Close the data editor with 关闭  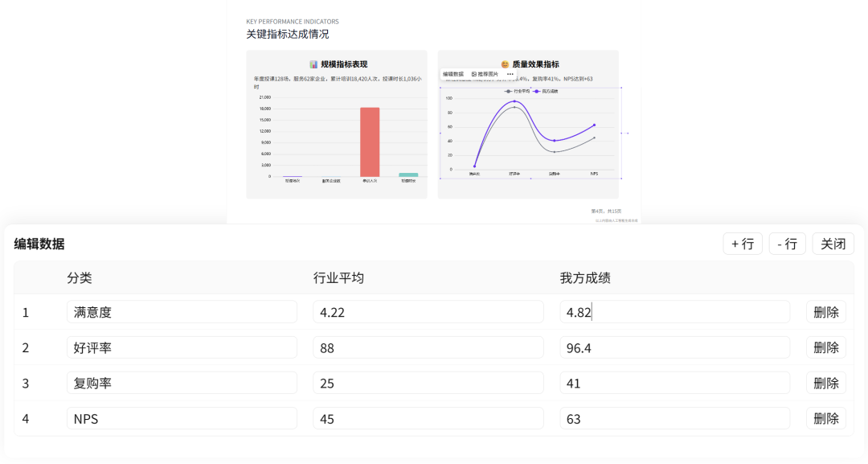(x=833, y=243)
